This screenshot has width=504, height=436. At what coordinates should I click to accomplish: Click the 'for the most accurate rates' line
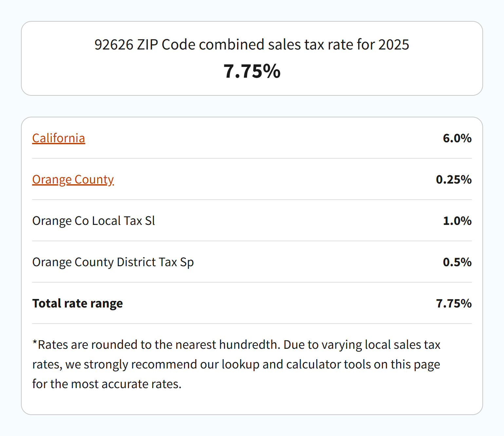tap(107, 384)
